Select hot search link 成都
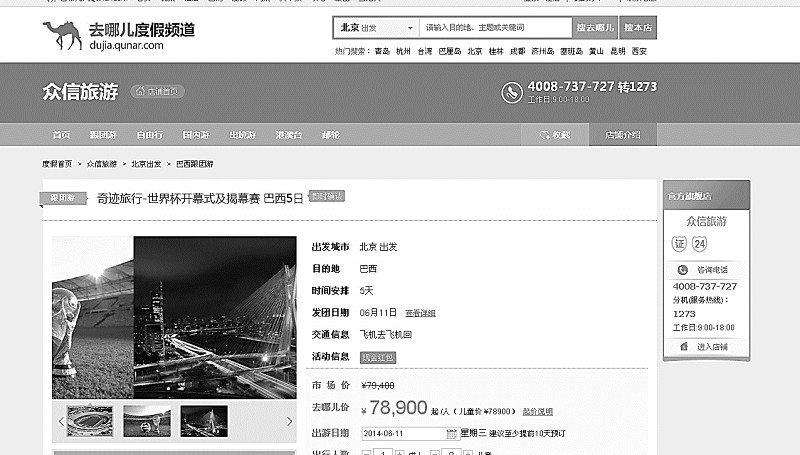Image resolution: width=800 pixels, height=455 pixels. pos(517,51)
